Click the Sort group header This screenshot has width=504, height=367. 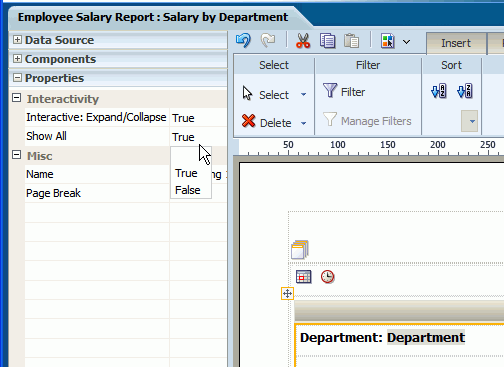tap(451, 65)
